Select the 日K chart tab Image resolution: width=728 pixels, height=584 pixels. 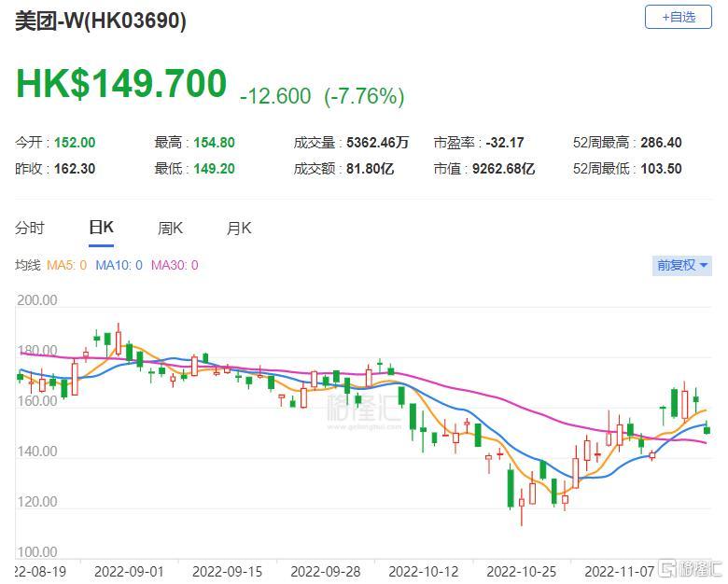[x=101, y=228]
